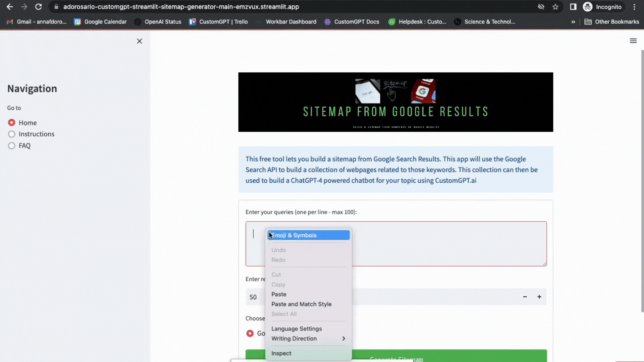Viewport: 644px width, 362px height.
Task: Click Inspect in context menu
Action: pos(281,353)
